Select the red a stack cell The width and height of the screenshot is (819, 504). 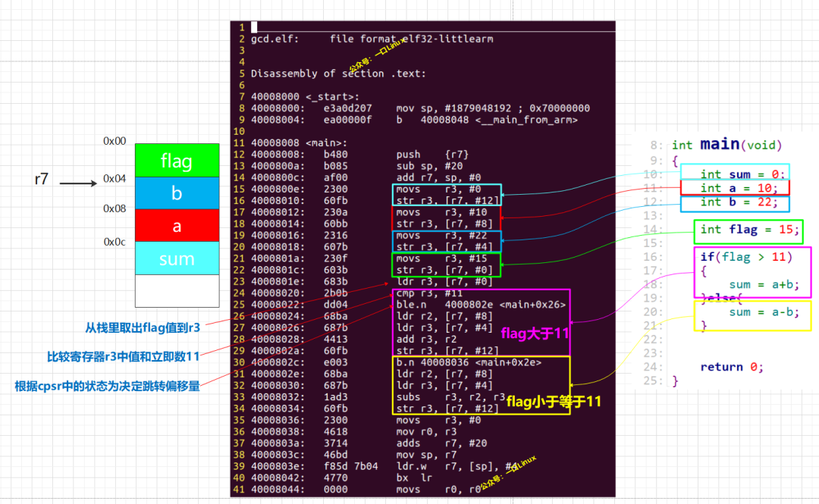(x=177, y=226)
